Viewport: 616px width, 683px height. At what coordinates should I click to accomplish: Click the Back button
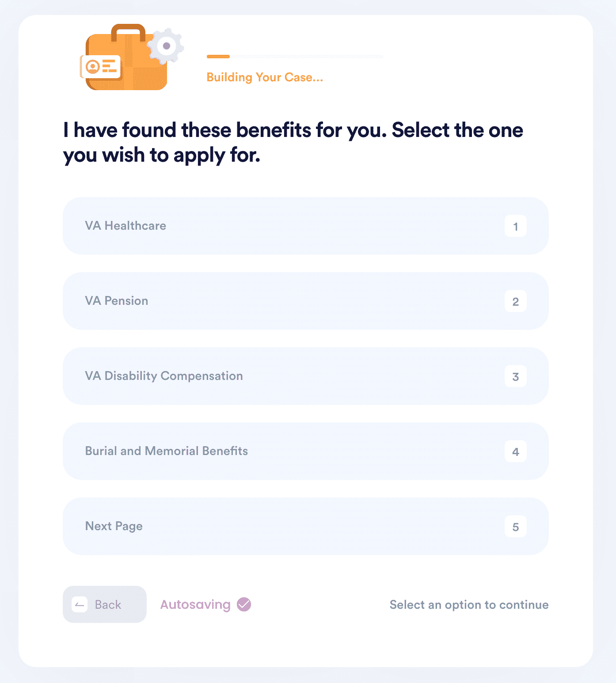(x=105, y=604)
